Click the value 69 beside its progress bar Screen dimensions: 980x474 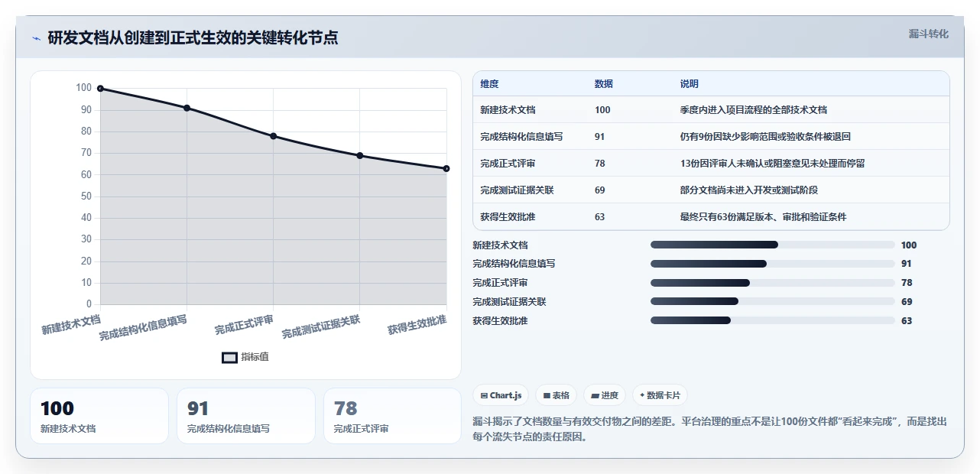(x=907, y=302)
